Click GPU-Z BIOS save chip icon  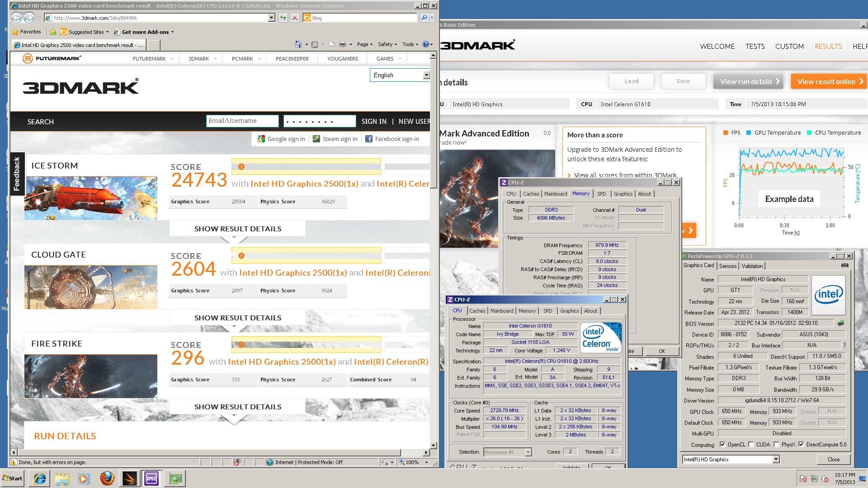click(841, 323)
